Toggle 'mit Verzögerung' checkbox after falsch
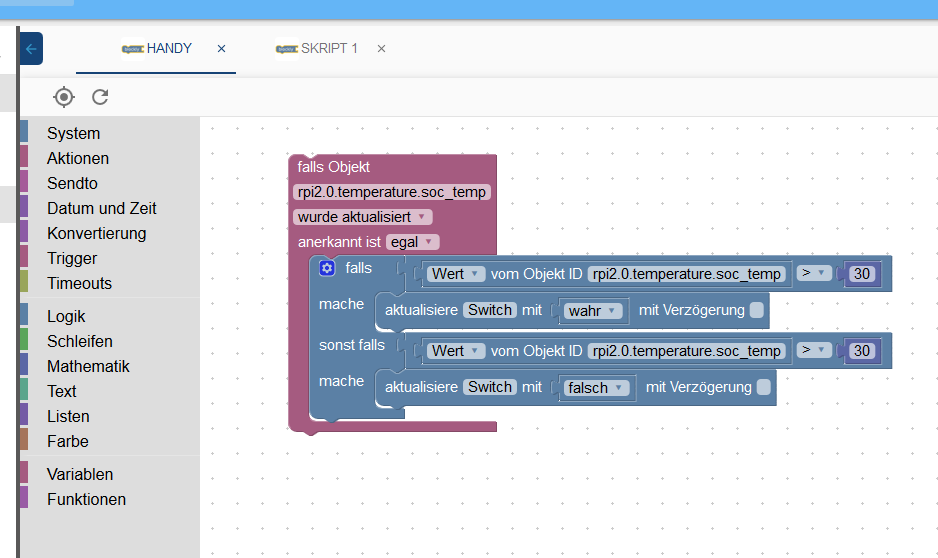Screen dimensions: 938x558 pos(764,387)
